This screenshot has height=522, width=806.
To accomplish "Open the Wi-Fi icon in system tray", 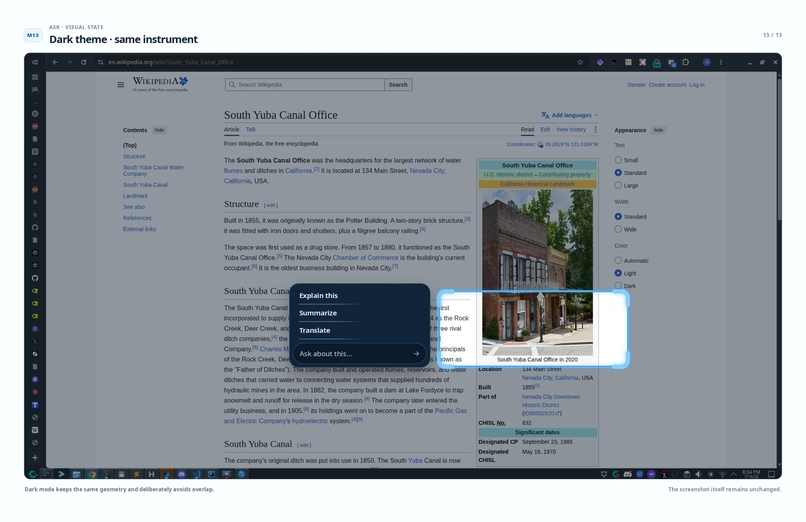I will coord(722,474).
